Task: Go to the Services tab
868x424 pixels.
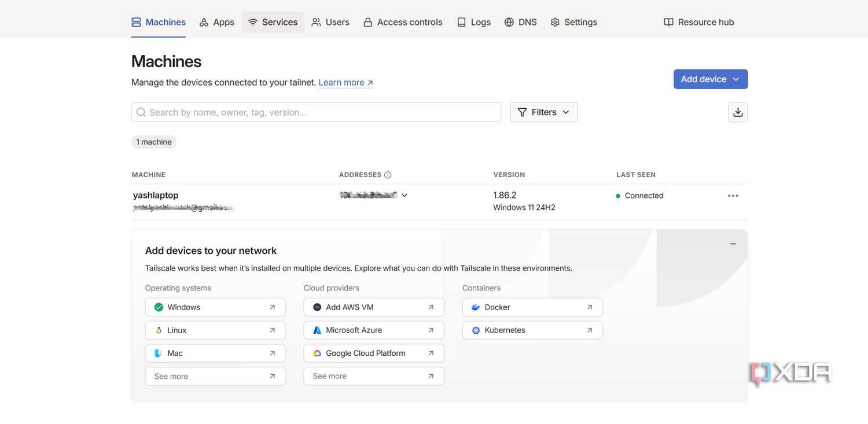Action: click(273, 22)
